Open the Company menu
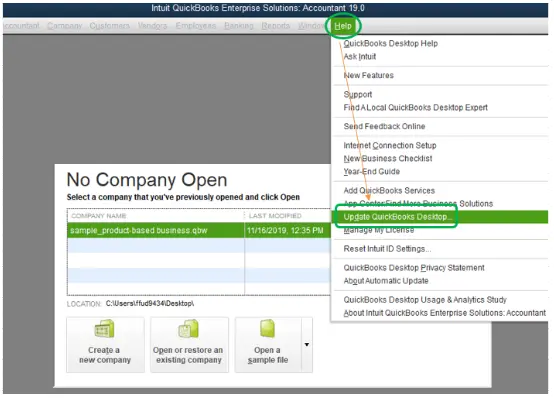 [x=64, y=26]
